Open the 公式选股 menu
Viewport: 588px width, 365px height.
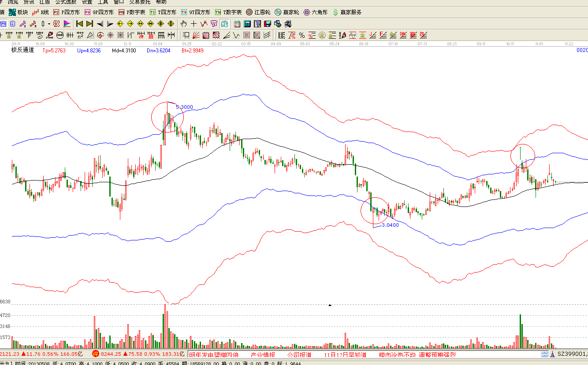(x=66, y=2)
